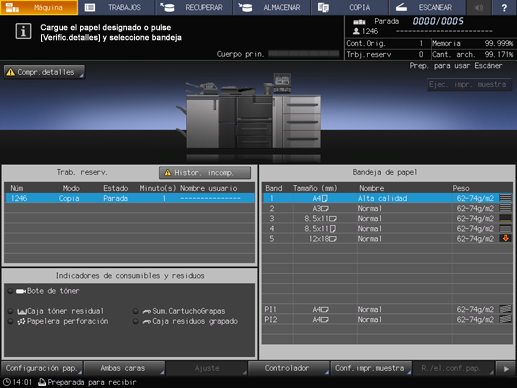Toggle the speaker sound icon
The image size is (517, 388).
[x=479, y=7]
